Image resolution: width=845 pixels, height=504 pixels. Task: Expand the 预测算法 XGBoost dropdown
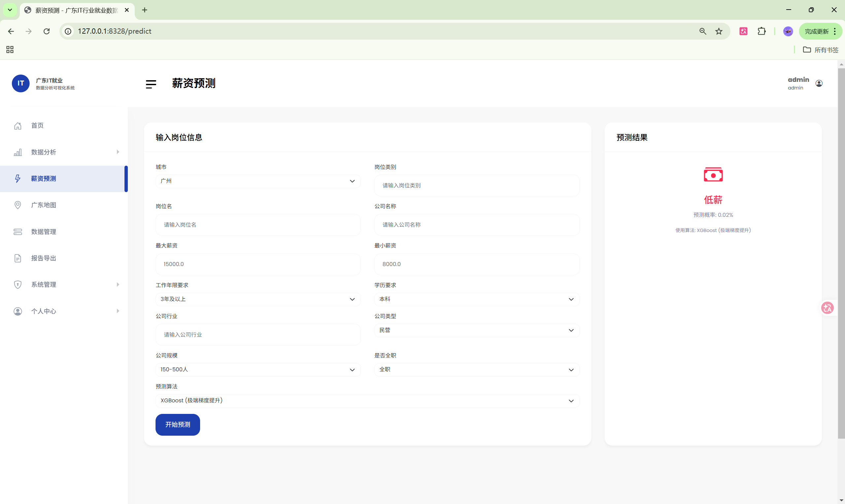(367, 400)
